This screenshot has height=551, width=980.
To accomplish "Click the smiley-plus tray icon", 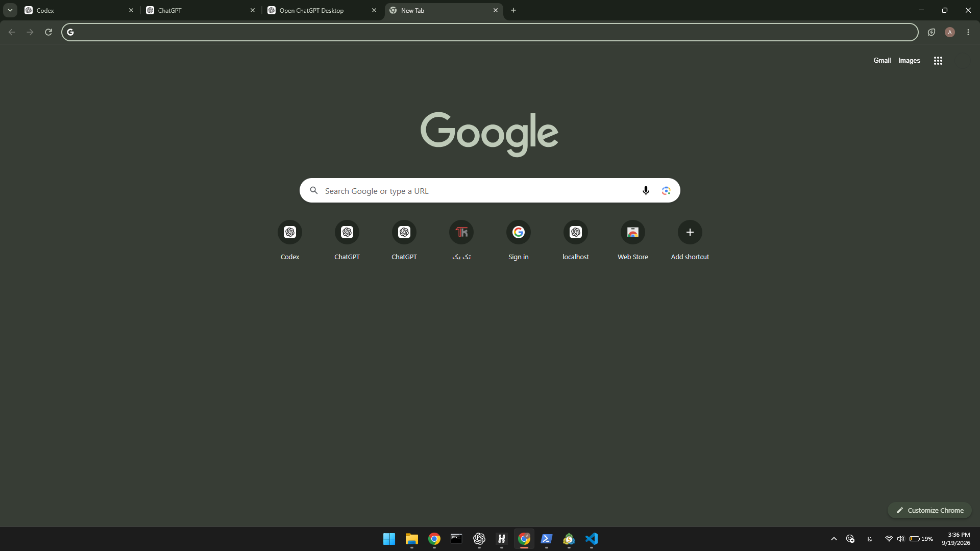I will [x=850, y=539].
